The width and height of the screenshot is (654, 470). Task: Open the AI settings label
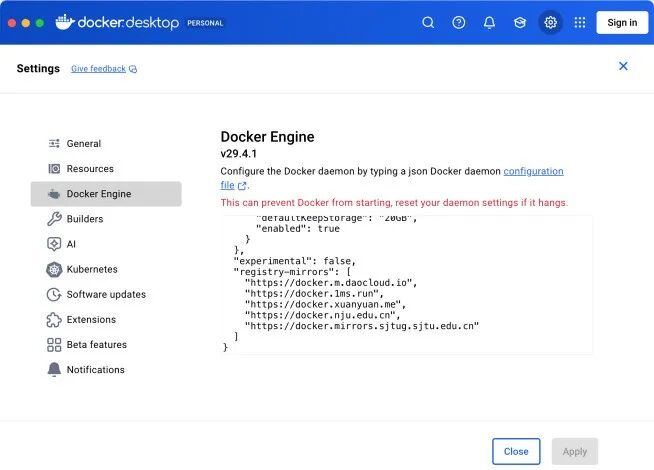point(71,244)
